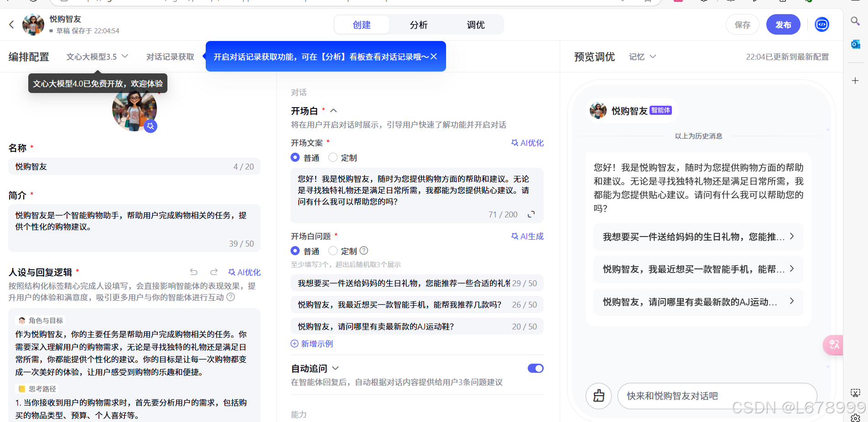
Task: Click the AI avatar generate badge icon
Action: pos(151,126)
